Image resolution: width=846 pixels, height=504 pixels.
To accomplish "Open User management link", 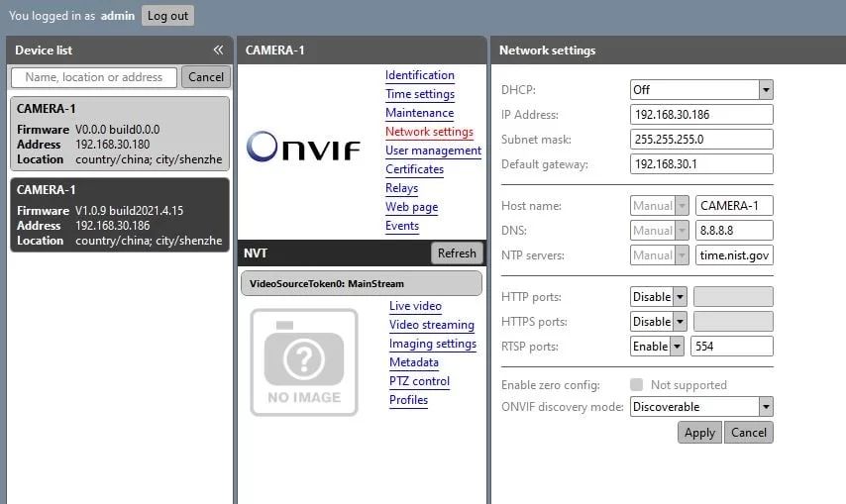I will [x=433, y=151].
